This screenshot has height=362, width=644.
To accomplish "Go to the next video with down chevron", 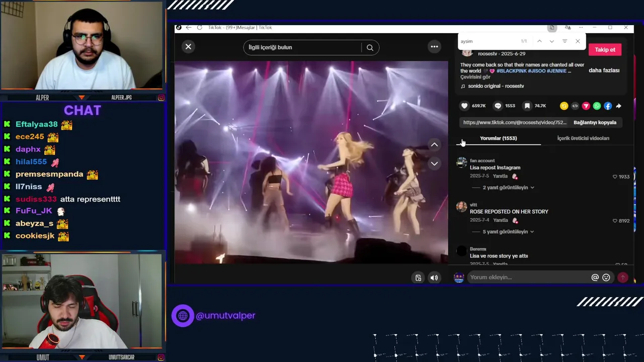I will (x=434, y=163).
